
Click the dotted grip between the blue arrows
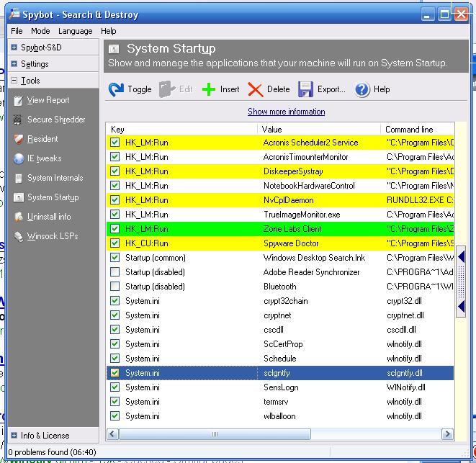click(461, 282)
